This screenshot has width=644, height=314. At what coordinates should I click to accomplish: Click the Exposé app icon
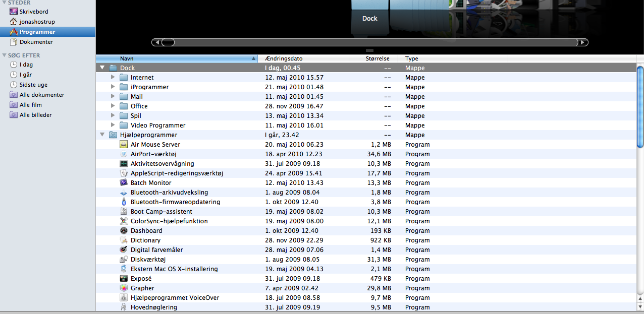coord(124,279)
